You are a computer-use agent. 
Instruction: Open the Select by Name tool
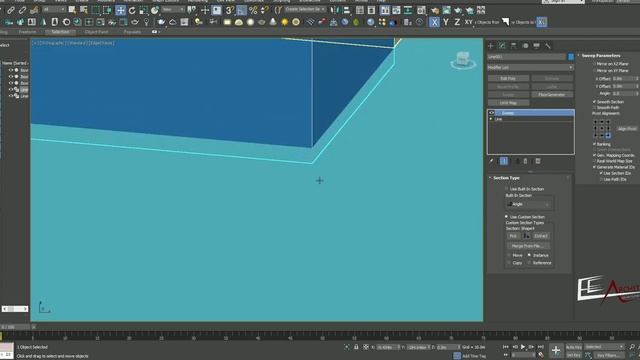[84, 10]
